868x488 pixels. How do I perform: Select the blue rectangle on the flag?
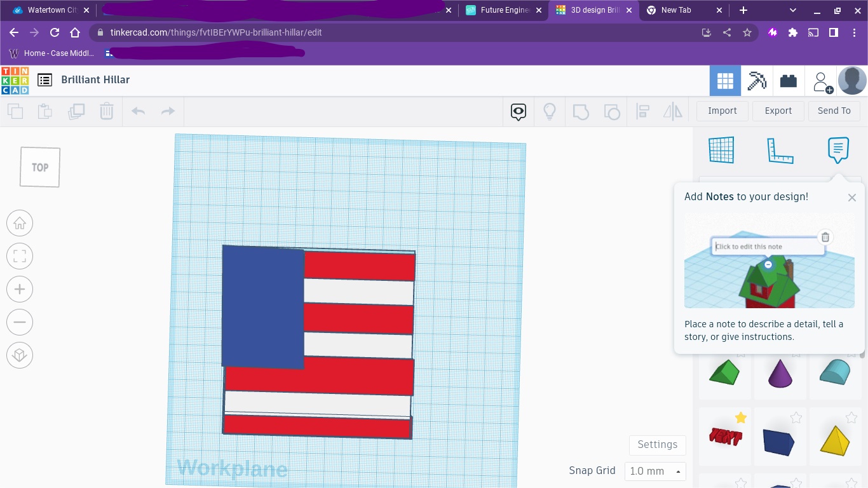[x=263, y=307]
